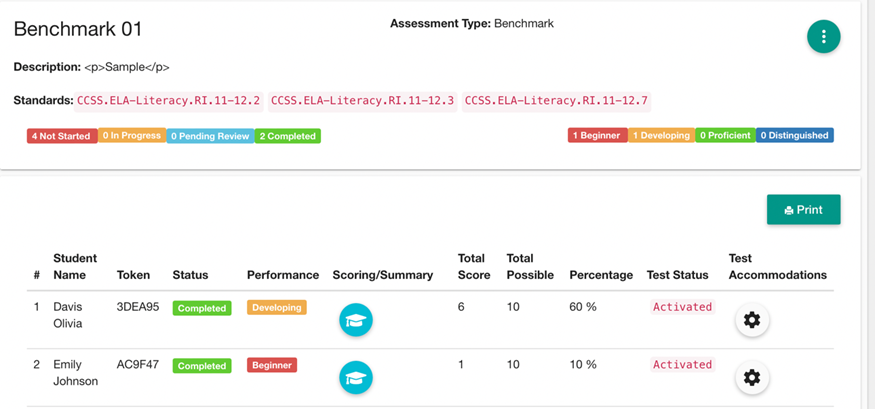Filter by 2 Completed badge
This screenshot has width=875, height=409.
coord(288,136)
